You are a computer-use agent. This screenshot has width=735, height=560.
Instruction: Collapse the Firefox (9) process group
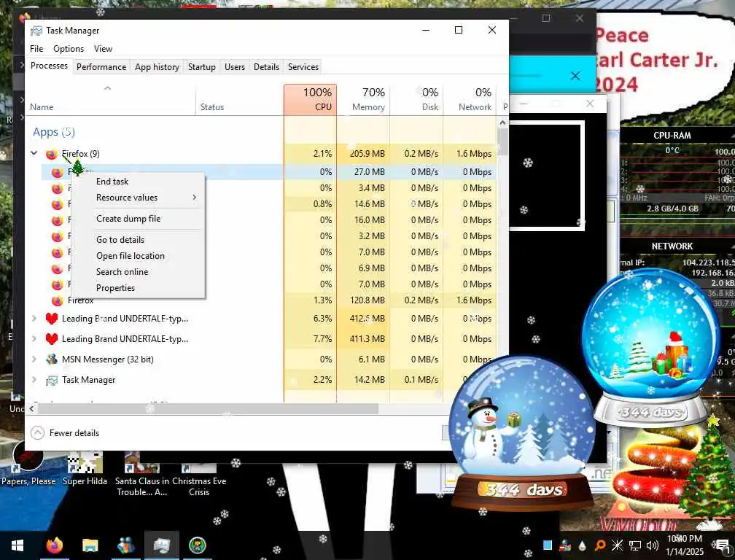(34, 153)
